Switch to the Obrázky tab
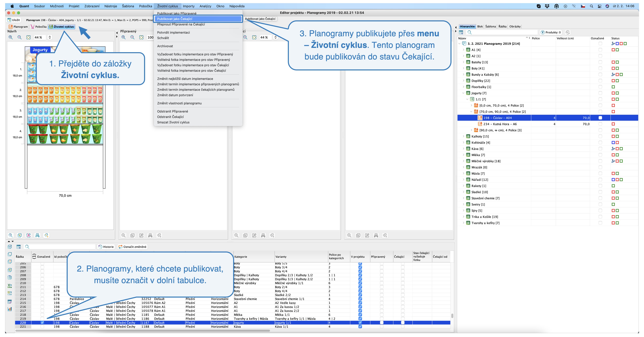644x337 pixels. (515, 27)
